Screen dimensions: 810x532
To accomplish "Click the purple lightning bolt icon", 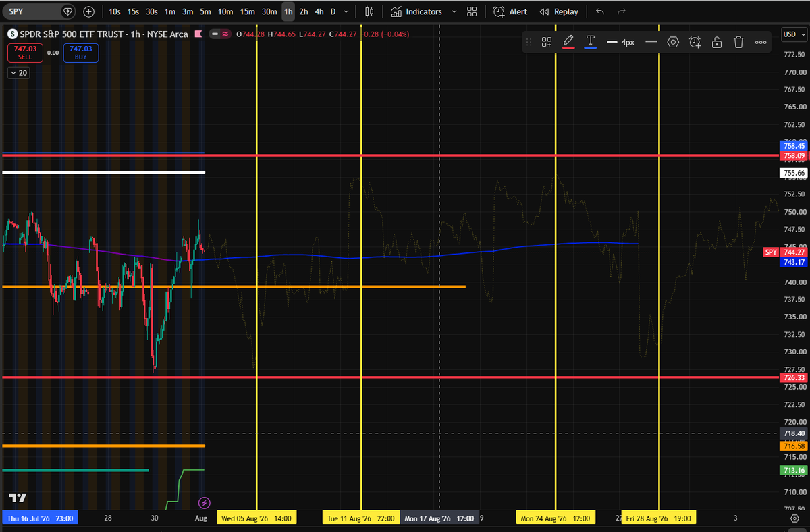I will 204,503.
